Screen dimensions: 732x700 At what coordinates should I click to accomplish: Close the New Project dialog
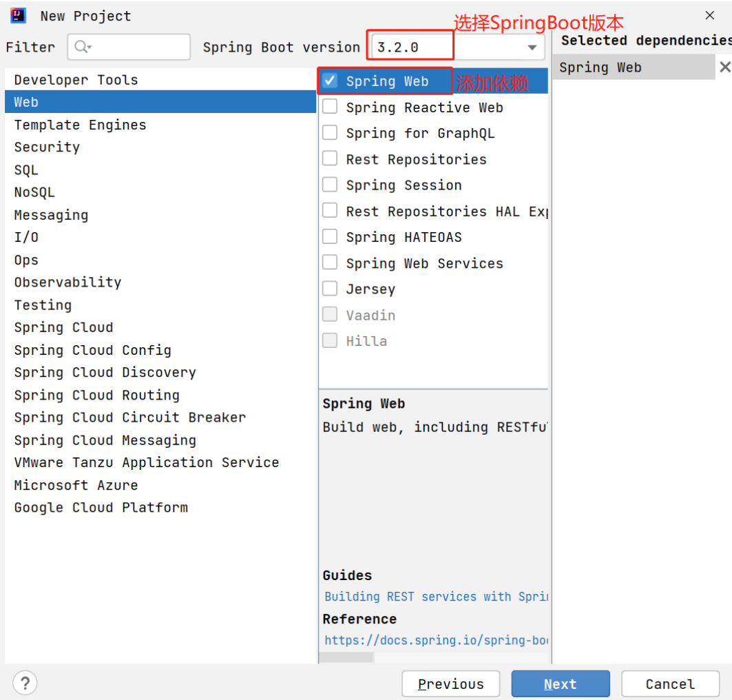(x=709, y=15)
